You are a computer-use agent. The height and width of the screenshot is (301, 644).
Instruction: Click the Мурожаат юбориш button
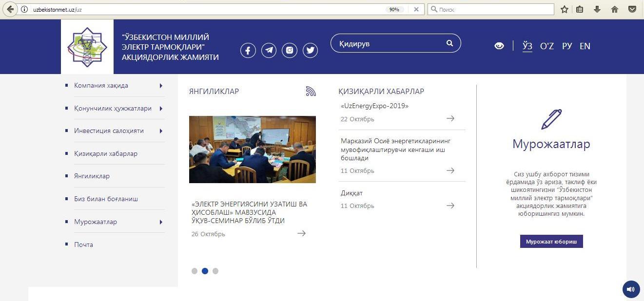pyautogui.click(x=551, y=242)
